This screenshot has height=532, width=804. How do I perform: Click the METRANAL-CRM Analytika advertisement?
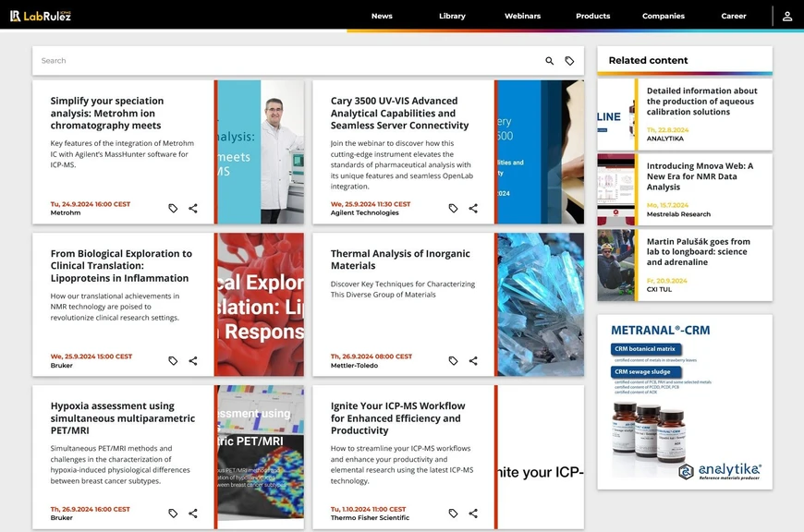pos(685,402)
